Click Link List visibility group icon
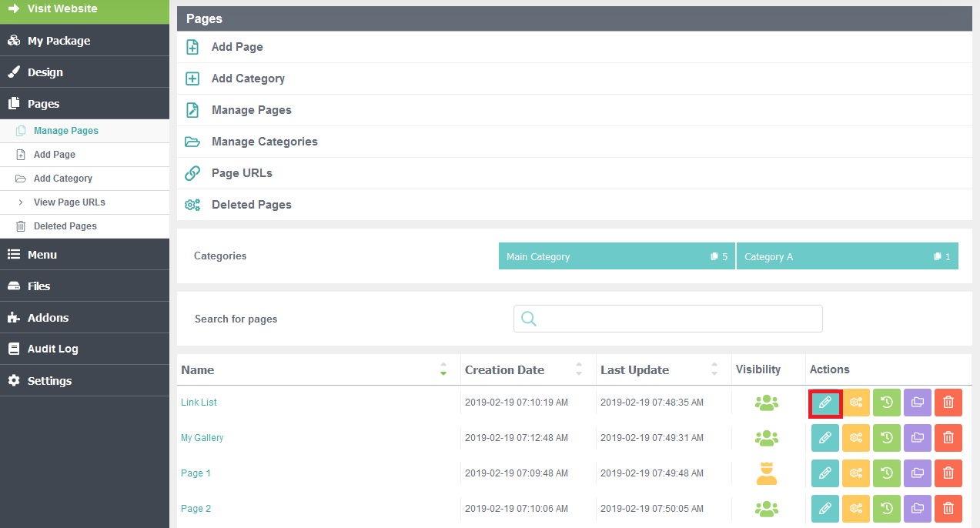This screenshot has width=980, height=528. tap(767, 403)
